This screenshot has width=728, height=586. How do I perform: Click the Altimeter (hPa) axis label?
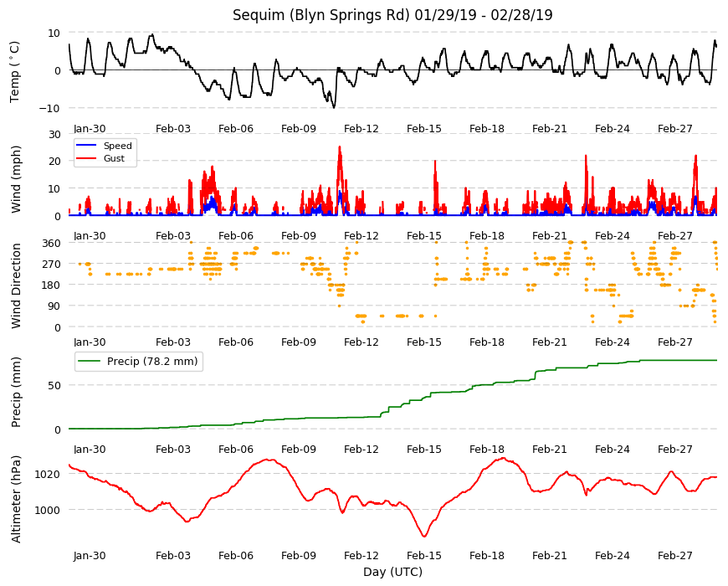[x=16, y=499]
